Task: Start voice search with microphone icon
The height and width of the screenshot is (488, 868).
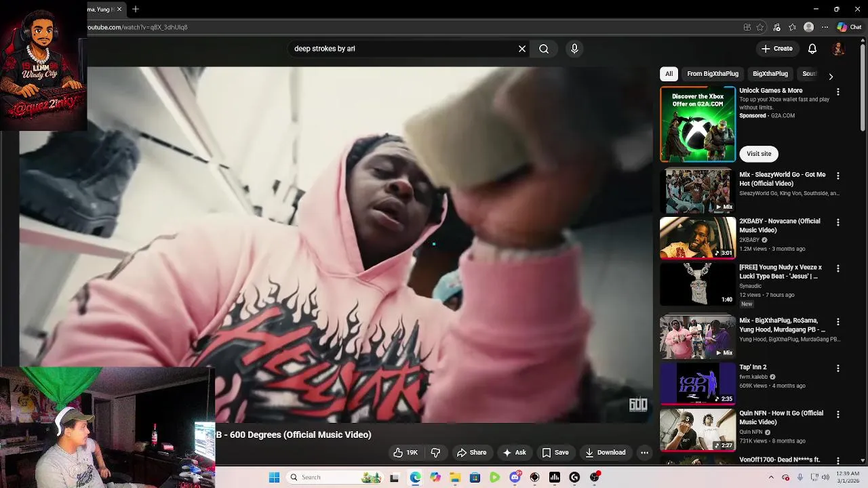Action: click(x=574, y=49)
